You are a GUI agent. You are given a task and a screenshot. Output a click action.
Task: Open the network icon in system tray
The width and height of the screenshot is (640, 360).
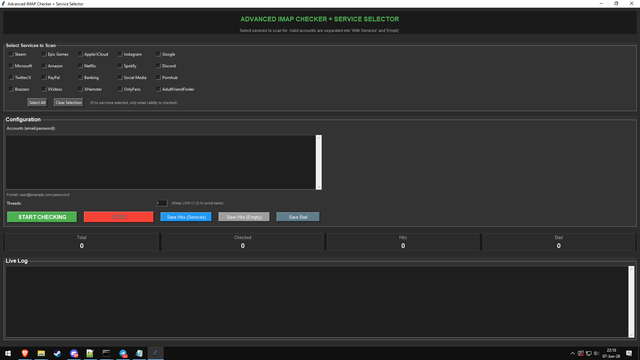tap(589, 353)
